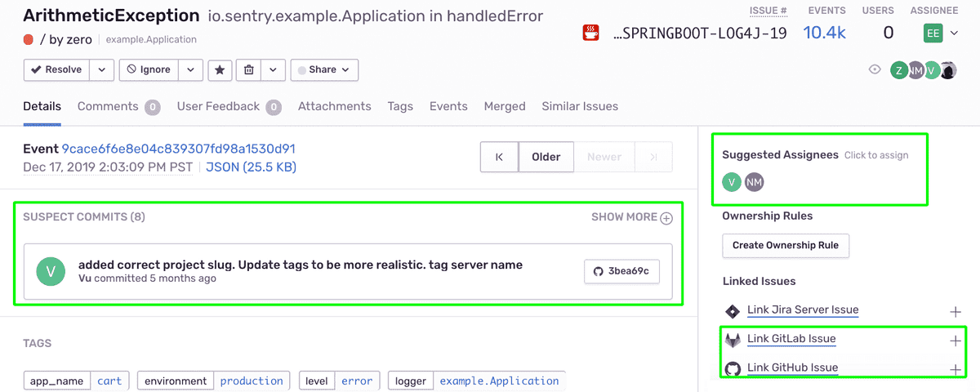Bookmark the issue with the star icon

220,70
